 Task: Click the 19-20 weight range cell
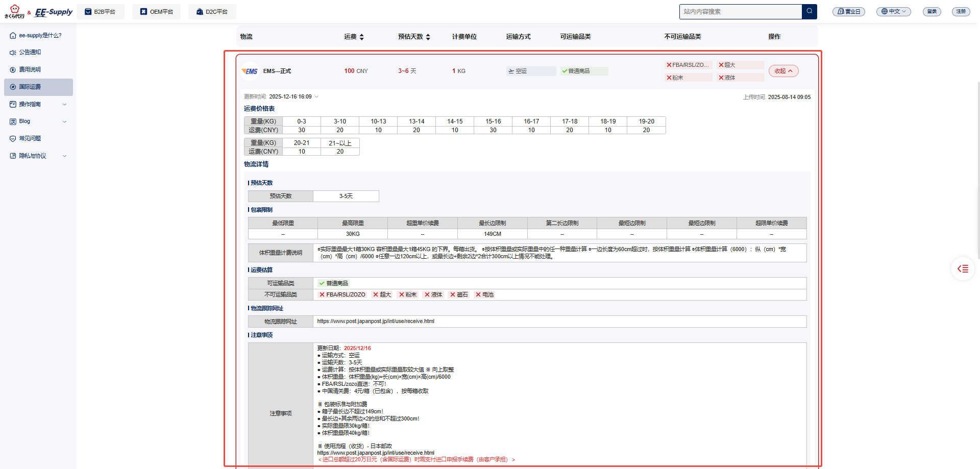pos(646,121)
